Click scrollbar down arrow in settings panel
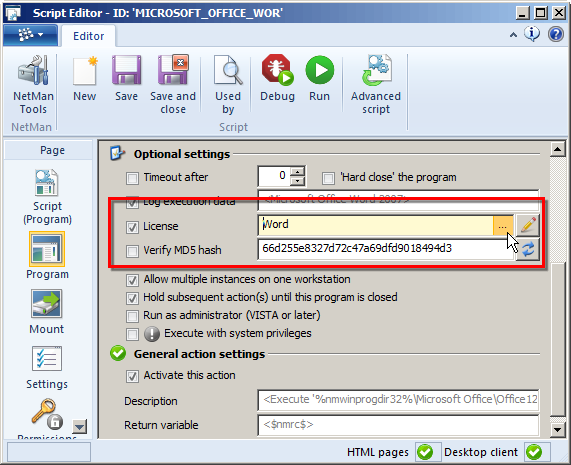 click(558, 429)
